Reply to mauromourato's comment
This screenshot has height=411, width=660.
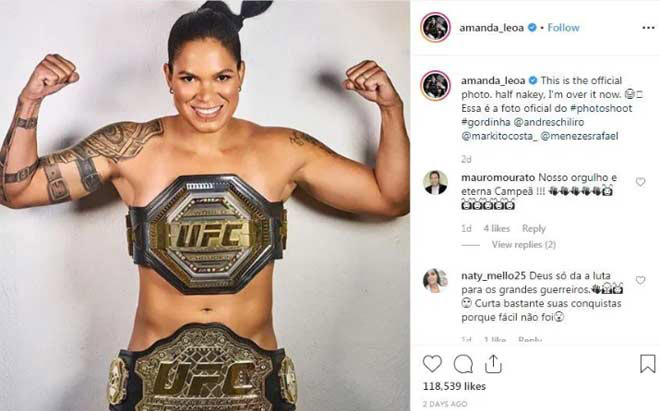(x=534, y=229)
